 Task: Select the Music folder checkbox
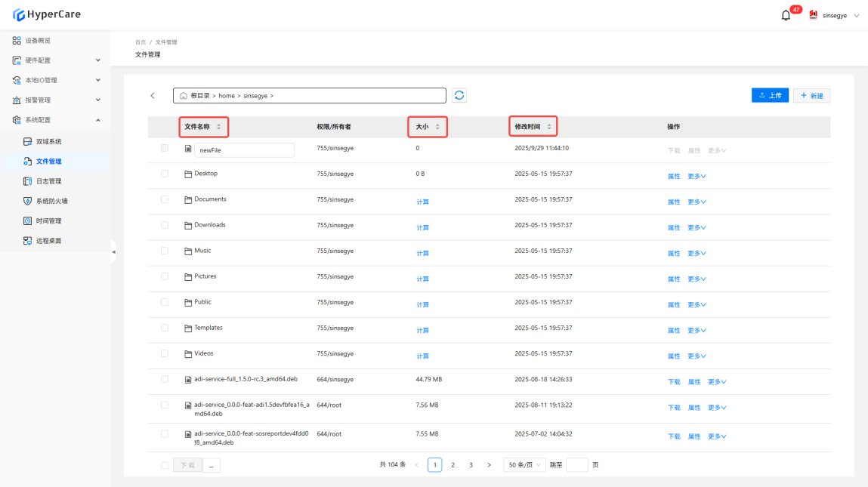(165, 251)
